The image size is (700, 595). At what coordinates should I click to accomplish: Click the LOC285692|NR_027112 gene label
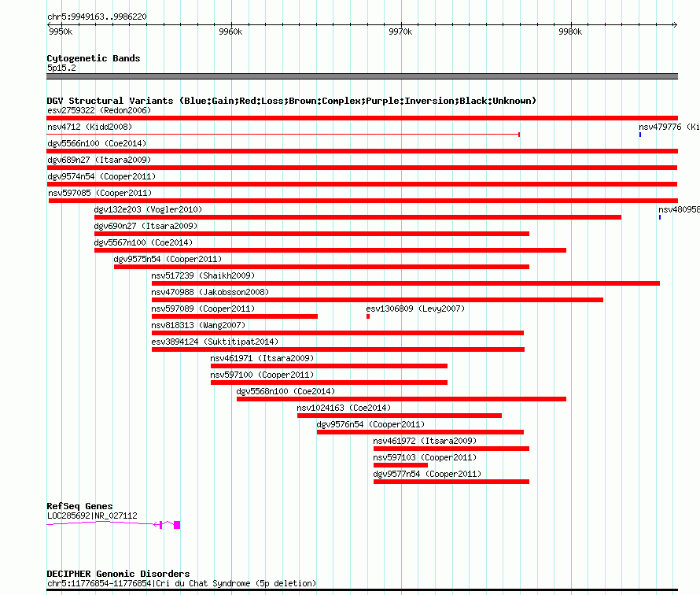(92, 516)
